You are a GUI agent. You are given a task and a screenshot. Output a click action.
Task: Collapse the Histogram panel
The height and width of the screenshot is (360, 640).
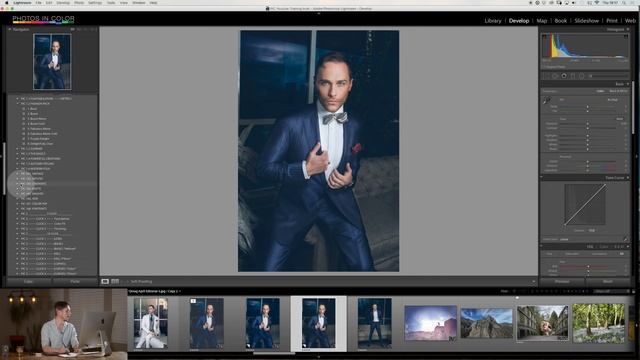pyautogui.click(x=628, y=29)
